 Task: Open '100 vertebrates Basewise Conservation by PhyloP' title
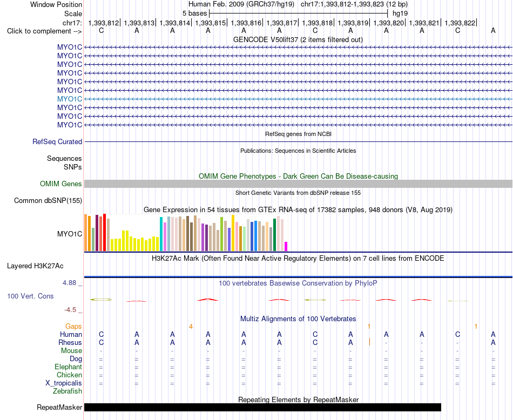[298, 283]
